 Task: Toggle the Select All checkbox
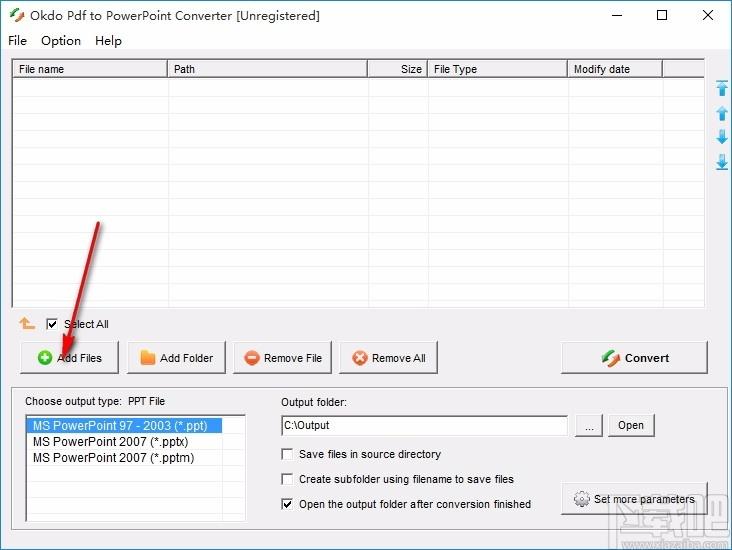click(52, 324)
